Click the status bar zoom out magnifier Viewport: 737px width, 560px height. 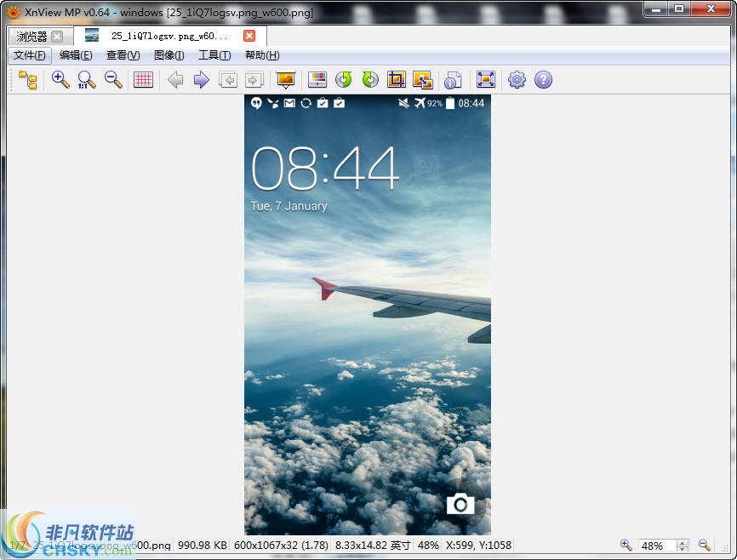click(x=704, y=545)
